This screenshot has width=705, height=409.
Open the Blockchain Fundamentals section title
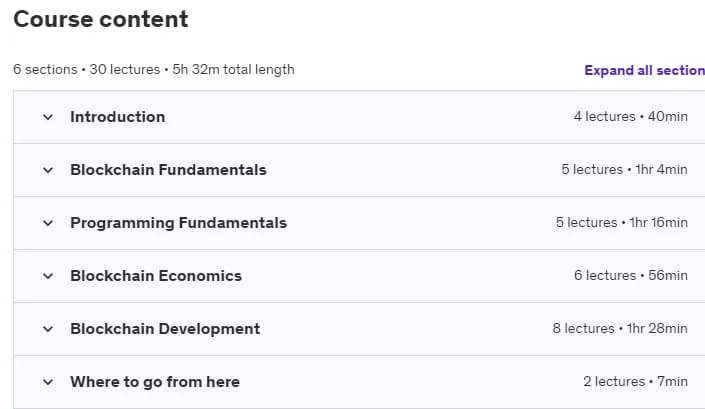coord(168,170)
